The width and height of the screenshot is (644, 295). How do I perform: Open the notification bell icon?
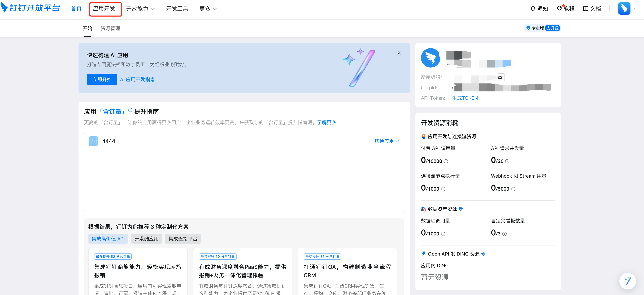[x=533, y=9]
